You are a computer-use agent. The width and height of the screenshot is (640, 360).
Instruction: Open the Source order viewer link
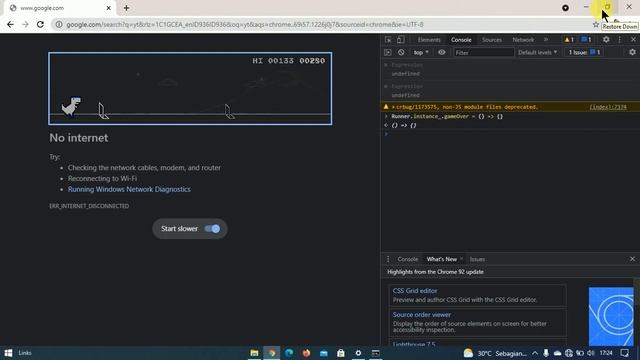click(x=422, y=315)
